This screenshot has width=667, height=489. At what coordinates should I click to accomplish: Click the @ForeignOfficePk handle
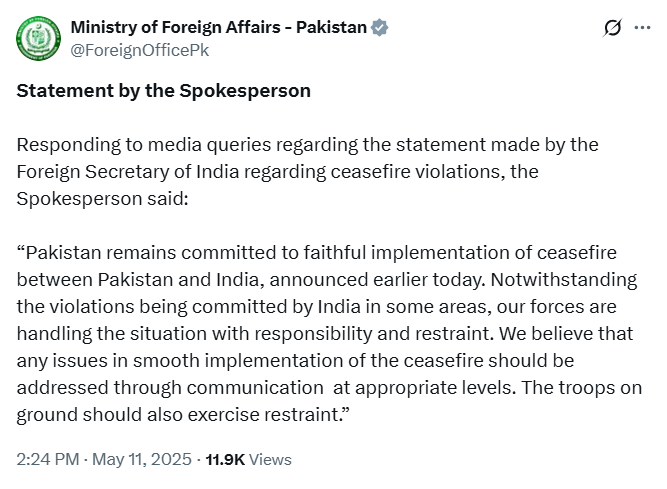[x=139, y=49]
